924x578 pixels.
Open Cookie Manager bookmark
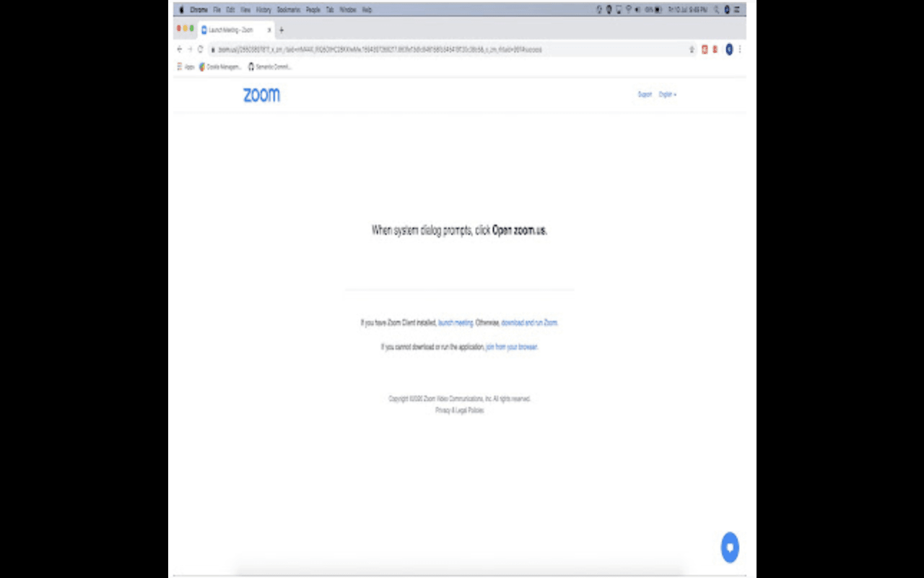[220, 66]
